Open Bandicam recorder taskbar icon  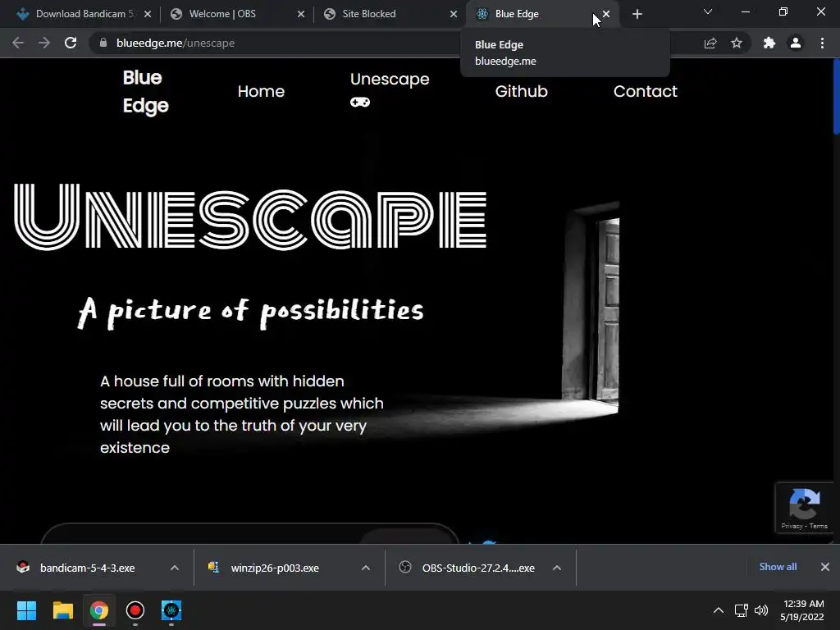(x=135, y=610)
